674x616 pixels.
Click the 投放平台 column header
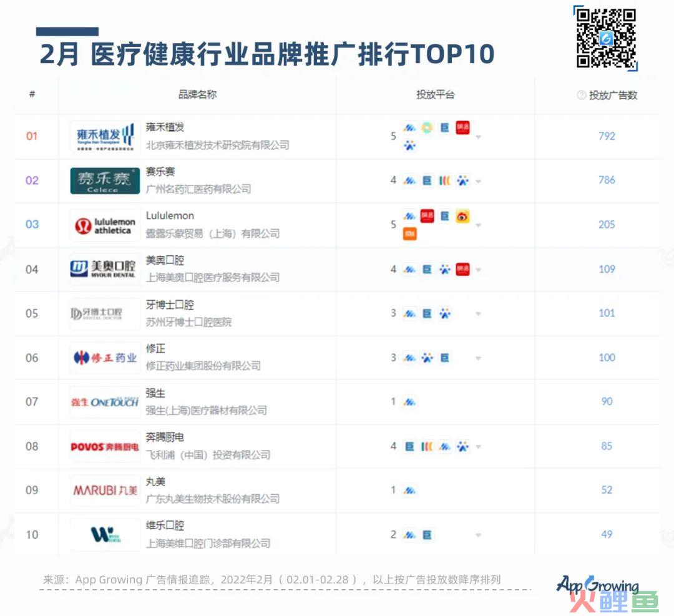click(x=435, y=95)
